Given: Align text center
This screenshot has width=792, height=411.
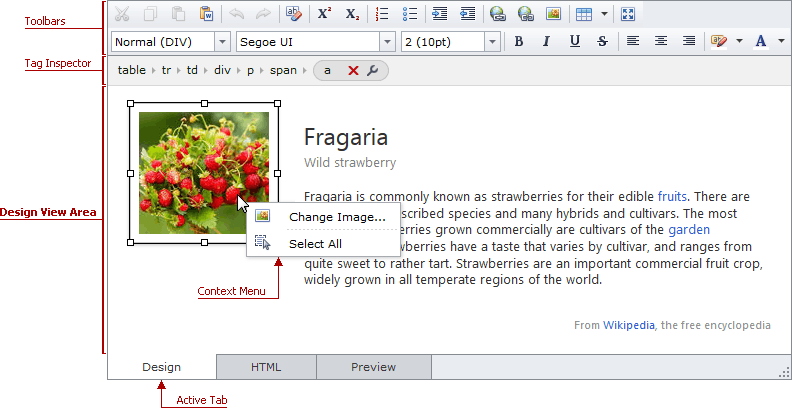Looking at the screenshot, I should tap(661, 41).
